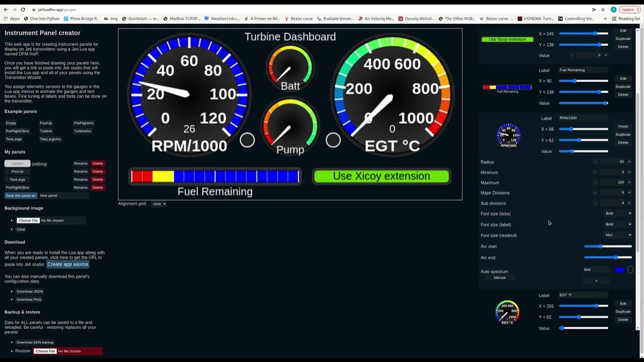This screenshot has height=362, width=644.
Task: Increase the Maximum value with plus
Action: click(x=629, y=183)
